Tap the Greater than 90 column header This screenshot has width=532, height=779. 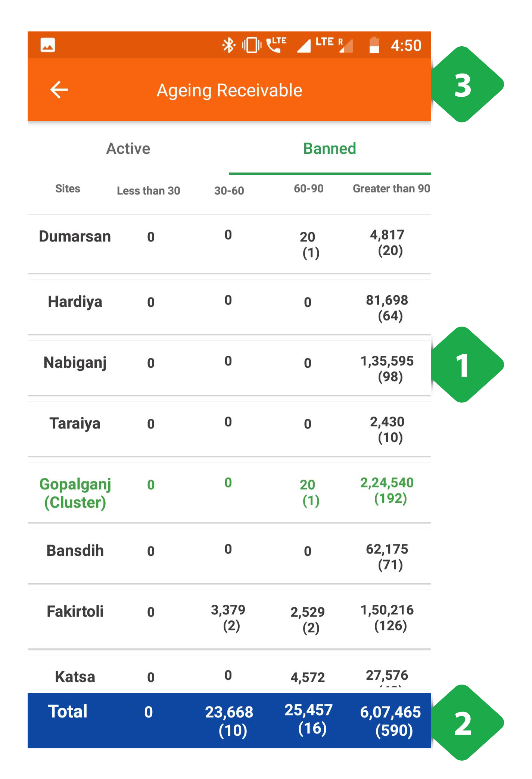pyautogui.click(x=392, y=189)
